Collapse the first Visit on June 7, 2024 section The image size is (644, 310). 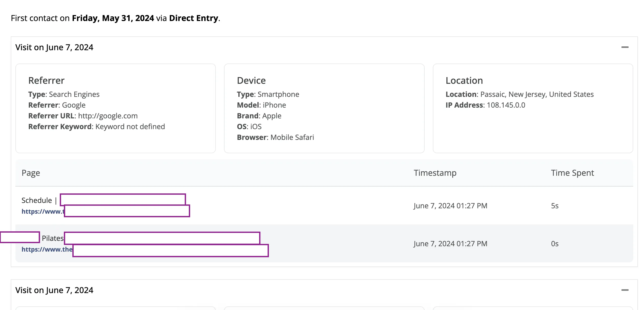625,47
